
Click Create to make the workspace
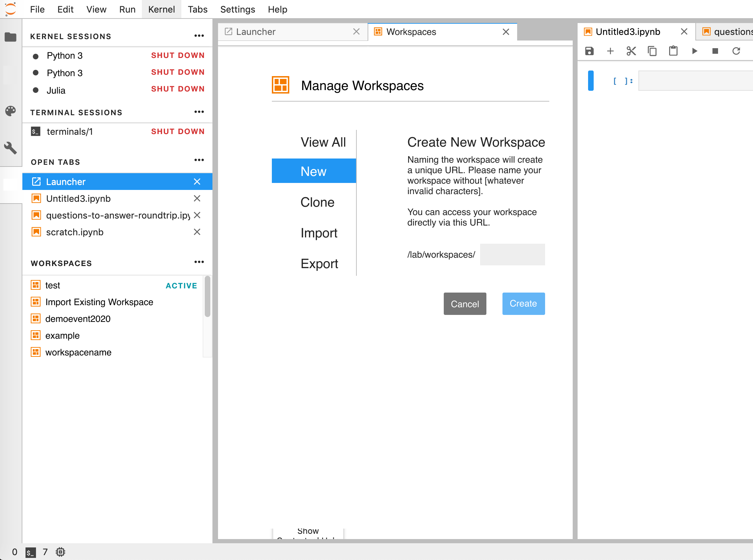(523, 303)
